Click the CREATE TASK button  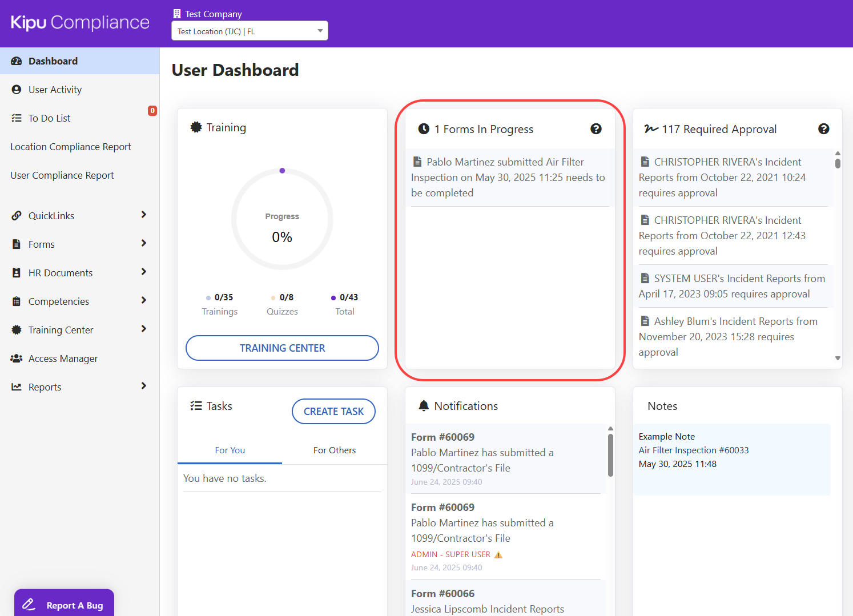pos(333,411)
